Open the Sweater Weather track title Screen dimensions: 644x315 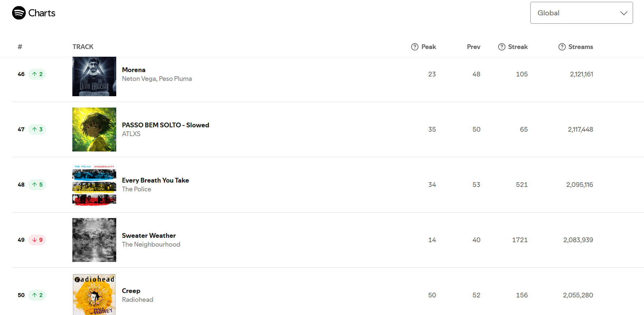click(x=149, y=236)
